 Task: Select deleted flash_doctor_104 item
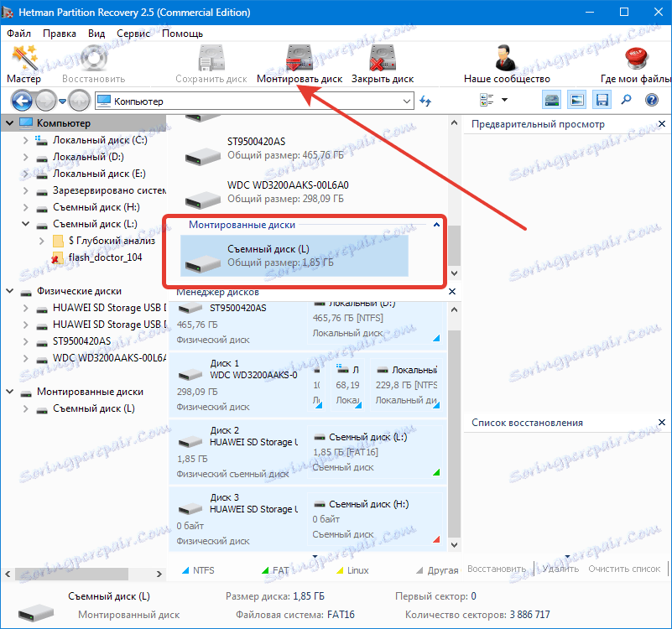(x=105, y=257)
